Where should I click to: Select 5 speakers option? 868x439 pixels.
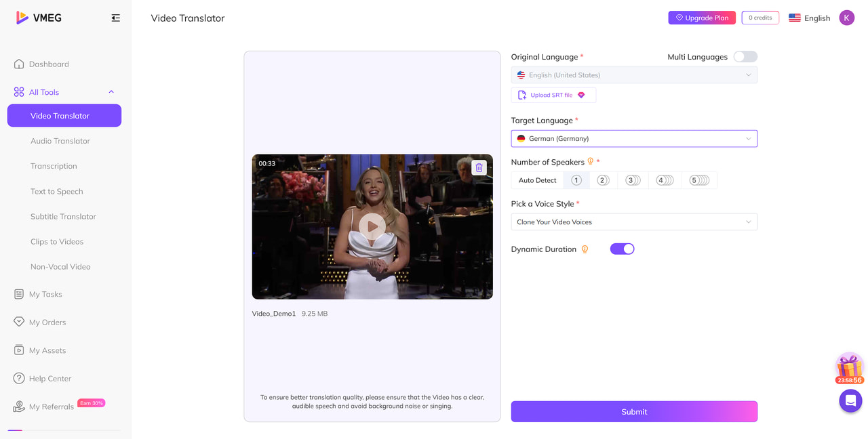click(699, 180)
